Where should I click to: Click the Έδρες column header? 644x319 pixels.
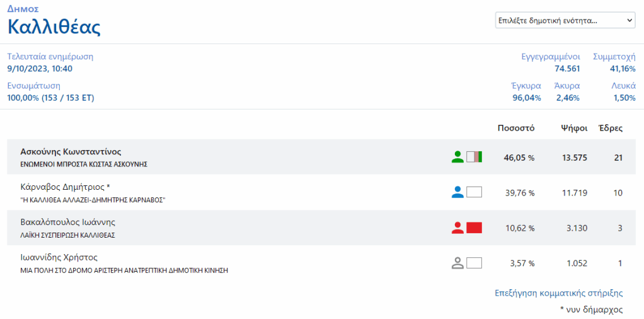click(x=610, y=128)
